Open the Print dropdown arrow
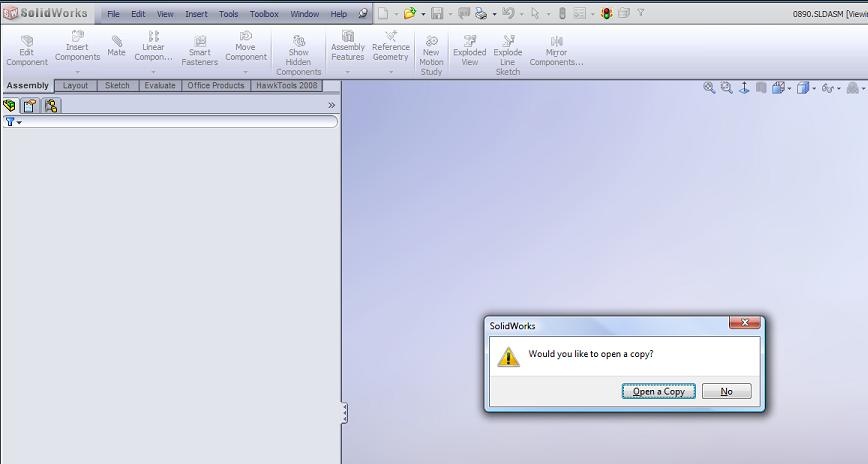 point(494,14)
